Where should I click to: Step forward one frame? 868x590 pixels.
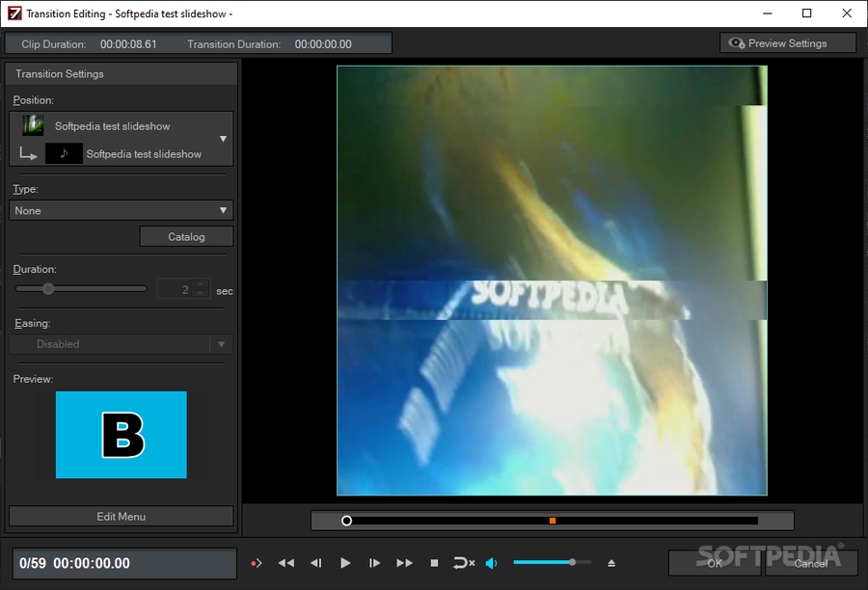pos(375,563)
